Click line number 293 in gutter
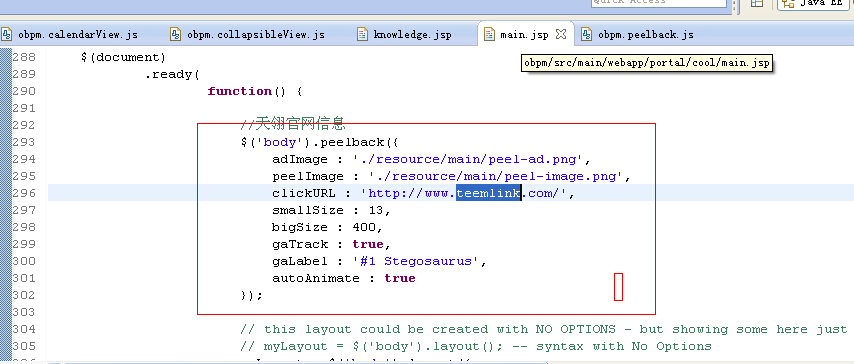 pyautogui.click(x=24, y=142)
